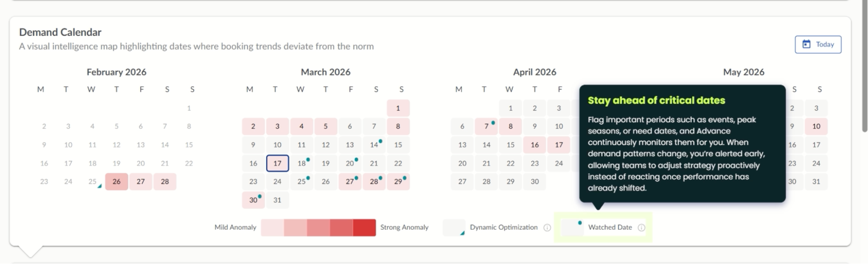Click the info icon beside Dynamic Optimization

pos(547,228)
